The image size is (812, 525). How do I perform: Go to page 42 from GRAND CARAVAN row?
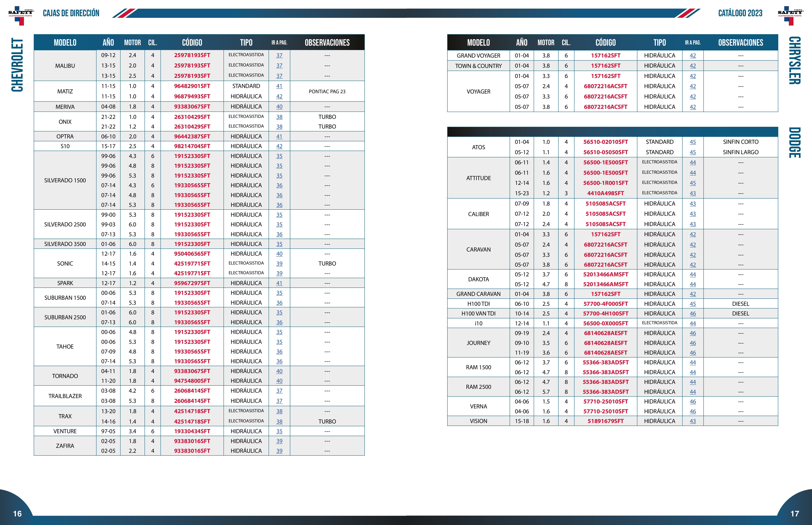693,294
